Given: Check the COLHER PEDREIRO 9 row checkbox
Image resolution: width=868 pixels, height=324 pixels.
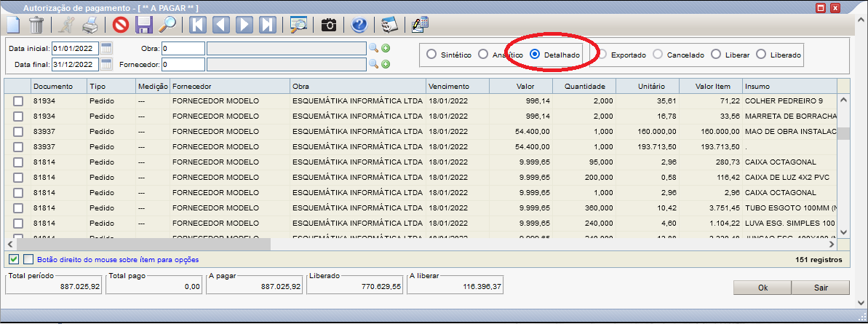Looking at the screenshot, I should [18, 101].
